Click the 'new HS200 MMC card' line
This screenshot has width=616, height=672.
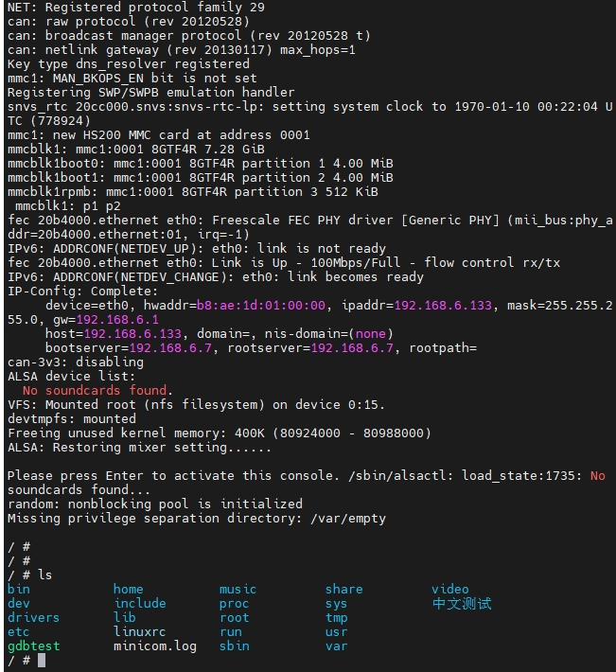click(x=159, y=135)
